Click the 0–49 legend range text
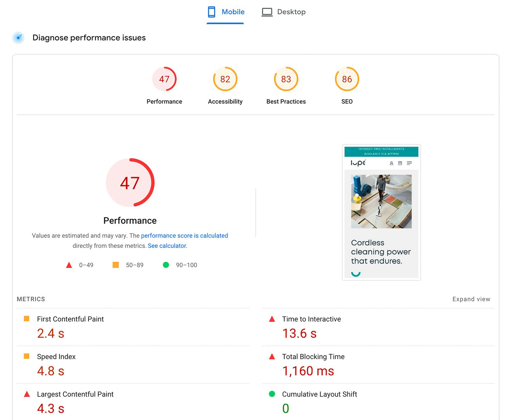 (x=86, y=265)
